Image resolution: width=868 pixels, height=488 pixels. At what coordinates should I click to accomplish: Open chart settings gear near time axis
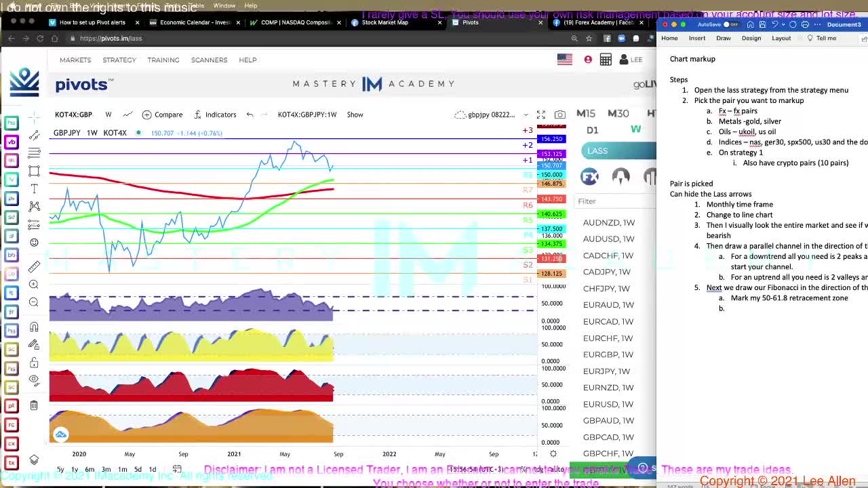pos(553,454)
